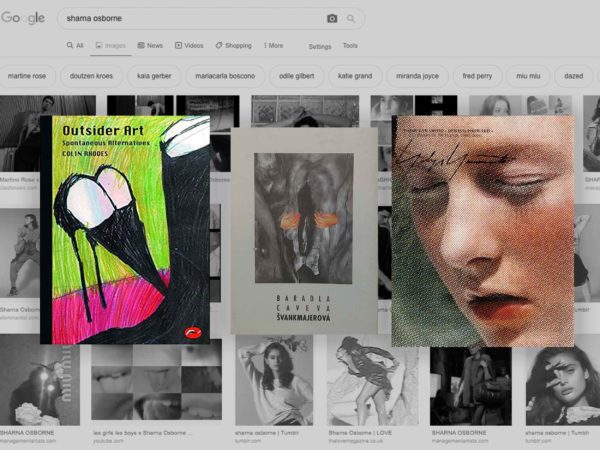Screen dimensions: 600x450
Task: Select the 'mariacarla boscono' chip
Action: (225, 76)
